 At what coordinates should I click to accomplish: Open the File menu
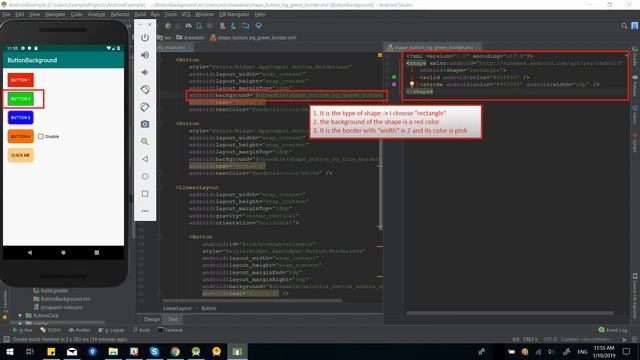point(6,14)
